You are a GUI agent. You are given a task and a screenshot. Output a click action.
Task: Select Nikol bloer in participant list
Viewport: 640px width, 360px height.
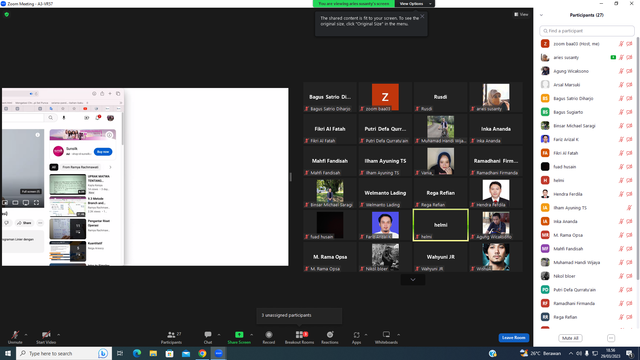tap(587, 276)
